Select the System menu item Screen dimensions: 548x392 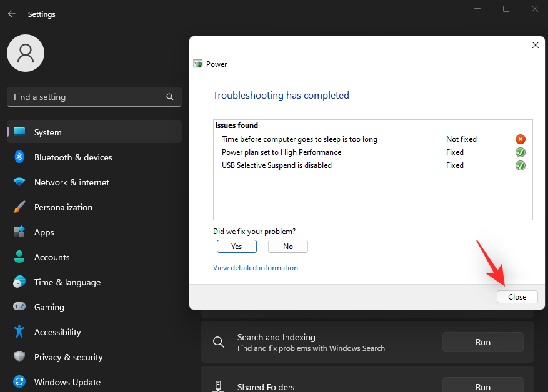pos(47,132)
